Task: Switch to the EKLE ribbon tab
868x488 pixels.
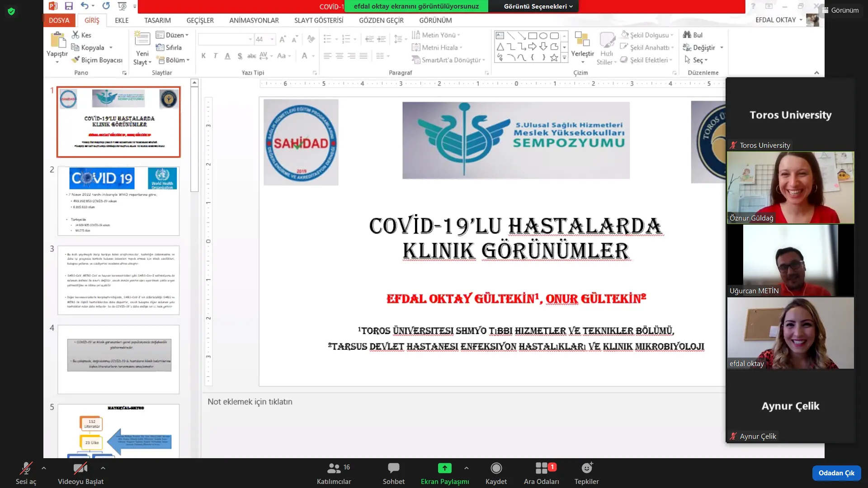Action: [122, 20]
